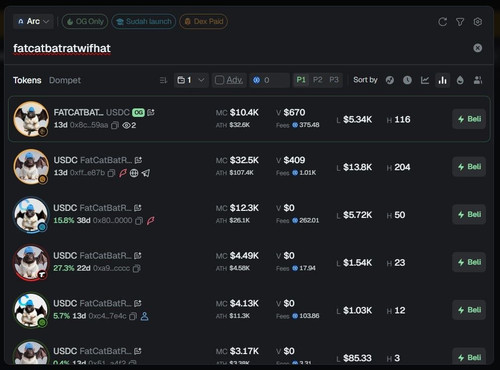The image size is (500, 370).
Task: Click liquidity value $5.34K
Action: [x=357, y=119]
